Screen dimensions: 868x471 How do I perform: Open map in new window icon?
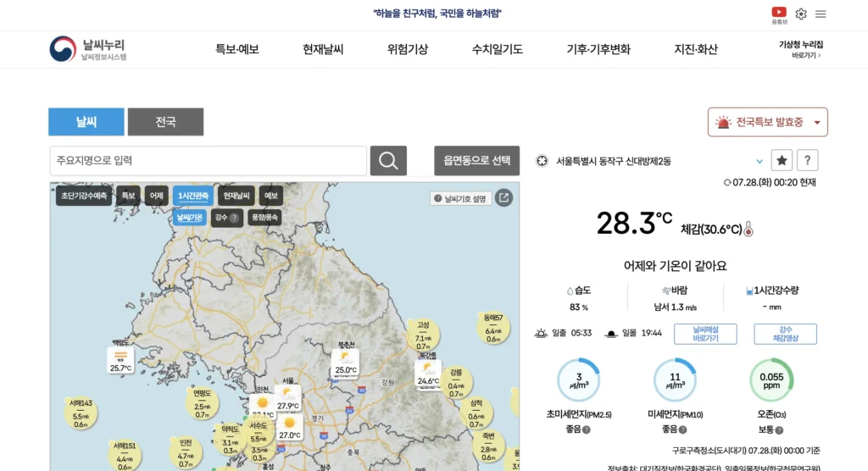coord(504,197)
